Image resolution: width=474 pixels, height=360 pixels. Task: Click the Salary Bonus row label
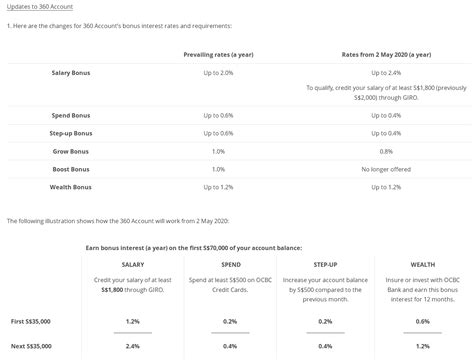71,73
